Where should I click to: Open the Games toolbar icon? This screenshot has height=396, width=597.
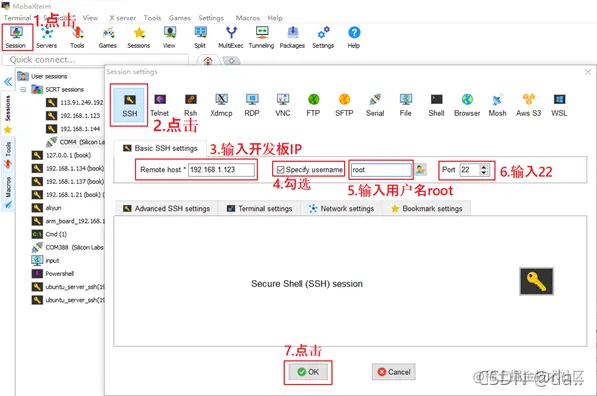(108, 37)
